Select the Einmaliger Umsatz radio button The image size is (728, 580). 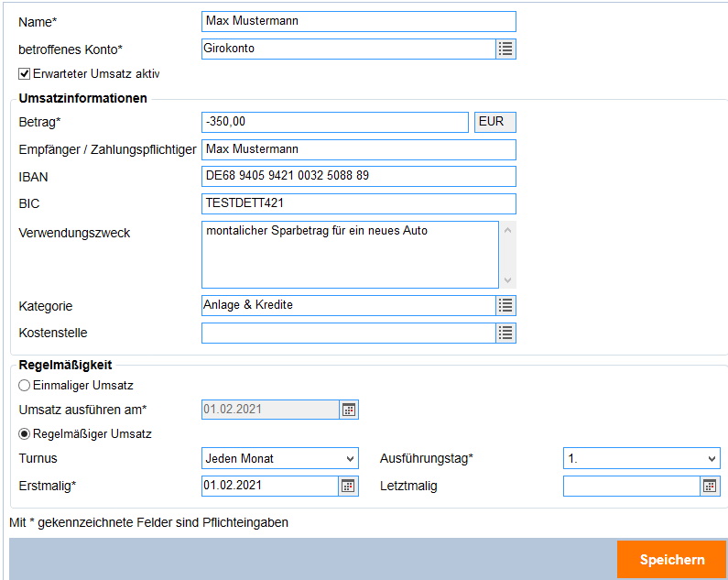(x=25, y=386)
